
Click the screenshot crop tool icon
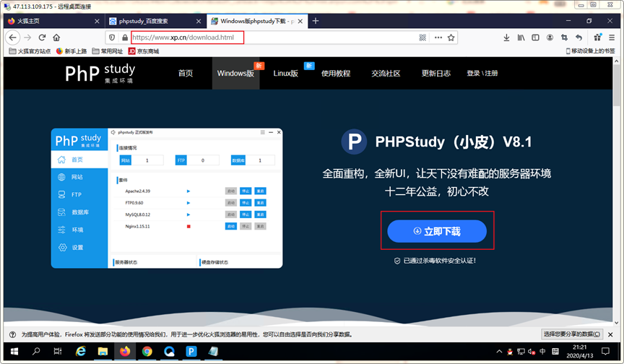(x=564, y=38)
